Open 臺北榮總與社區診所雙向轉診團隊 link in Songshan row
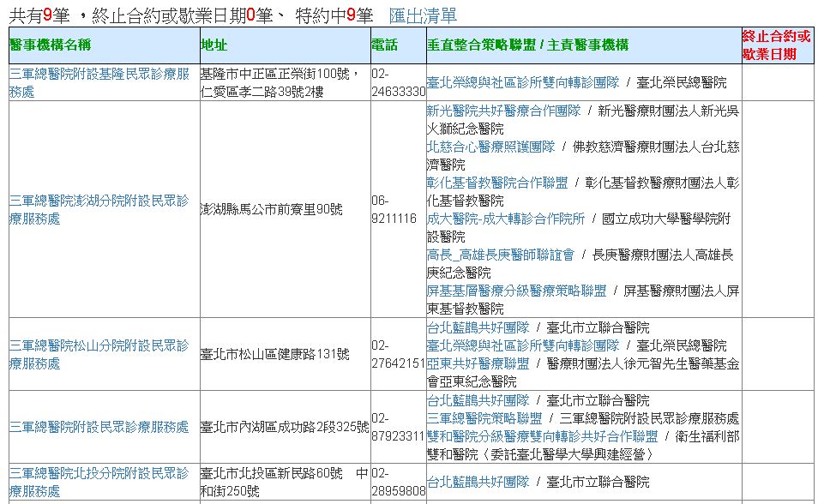The height and width of the screenshot is (504, 818). (x=523, y=345)
